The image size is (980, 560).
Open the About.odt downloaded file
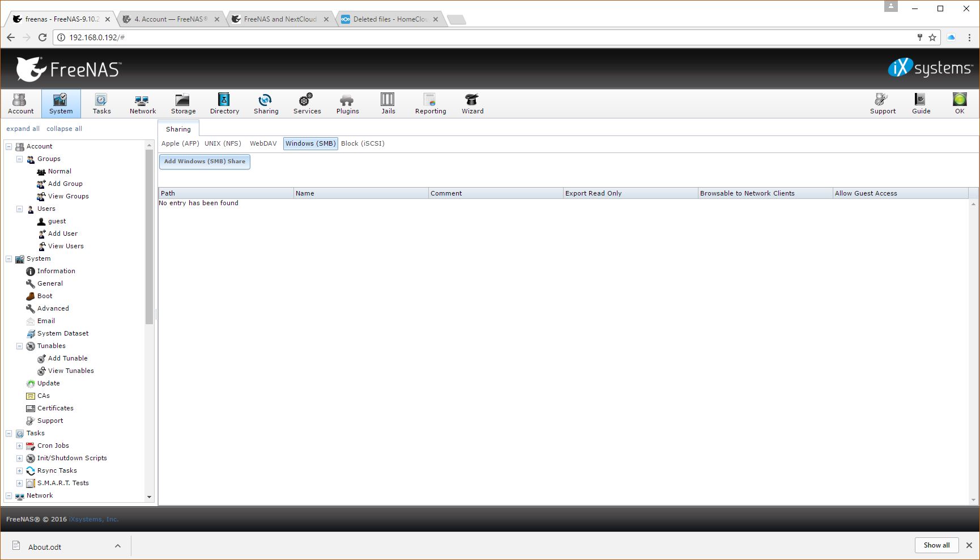45,547
